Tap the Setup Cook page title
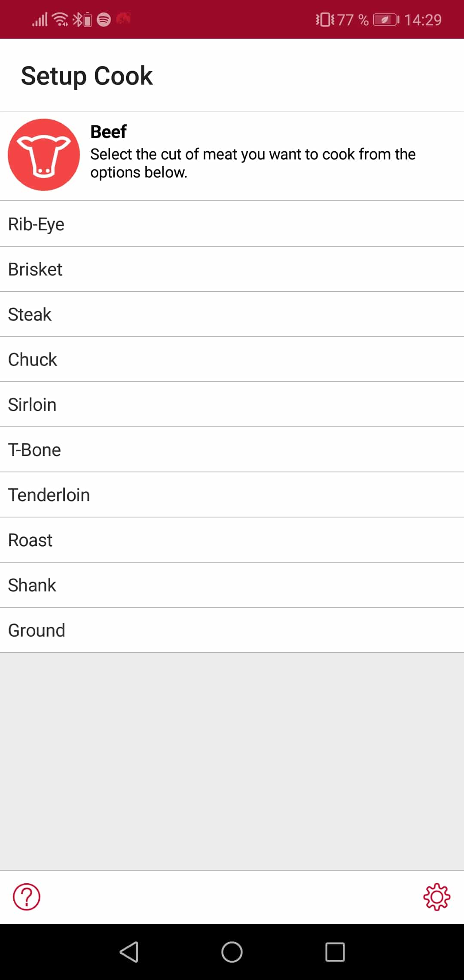 pos(87,76)
